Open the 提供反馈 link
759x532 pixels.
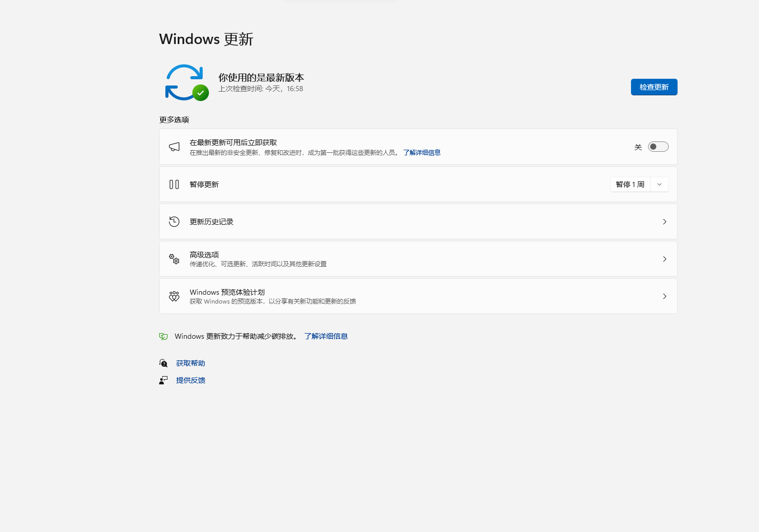(x=190, y=380)
